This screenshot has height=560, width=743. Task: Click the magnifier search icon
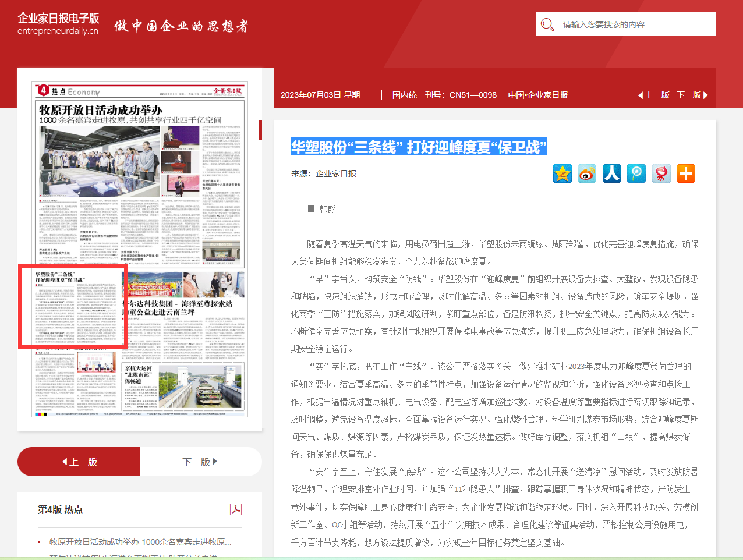547,24
